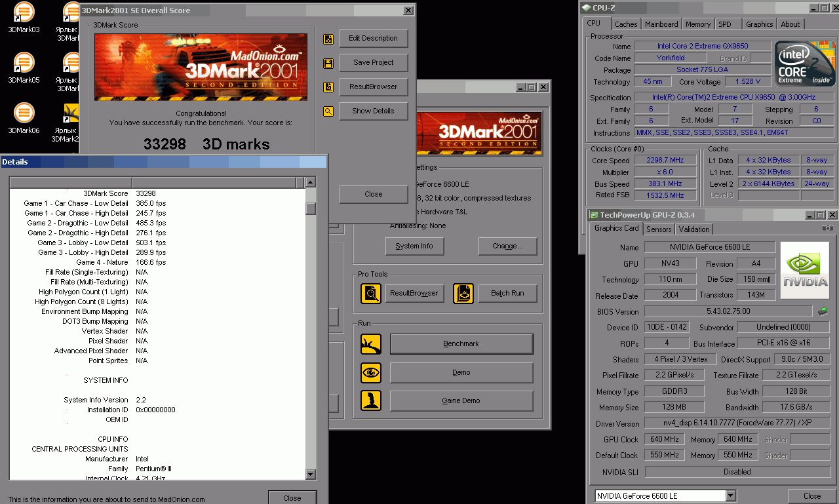This screenshot has height=504, width=839.
Task: Click the Edit Description button
Action: coord(374,39)
